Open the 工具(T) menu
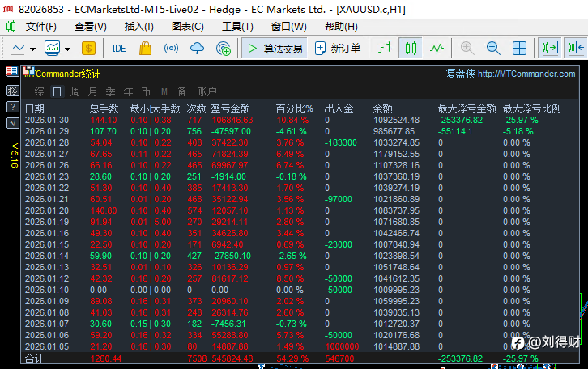This screenshot has height=369, width=588. (x=237, y=27)
